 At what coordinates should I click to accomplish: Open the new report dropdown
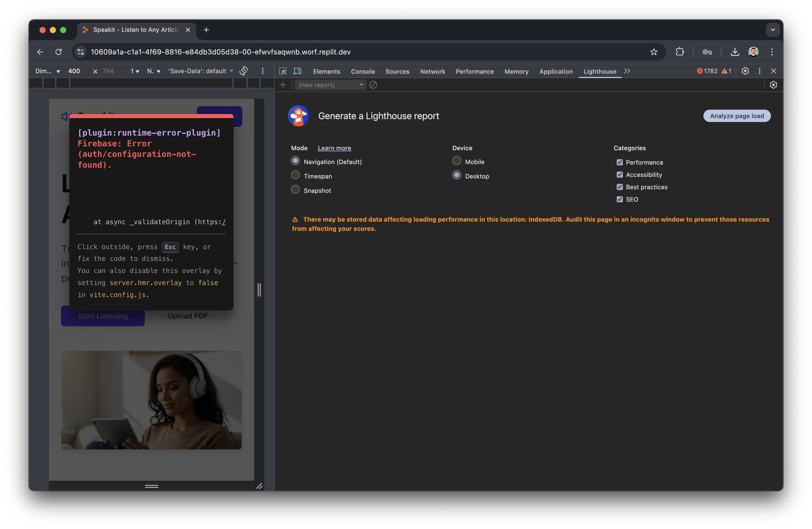pos(330,85)
